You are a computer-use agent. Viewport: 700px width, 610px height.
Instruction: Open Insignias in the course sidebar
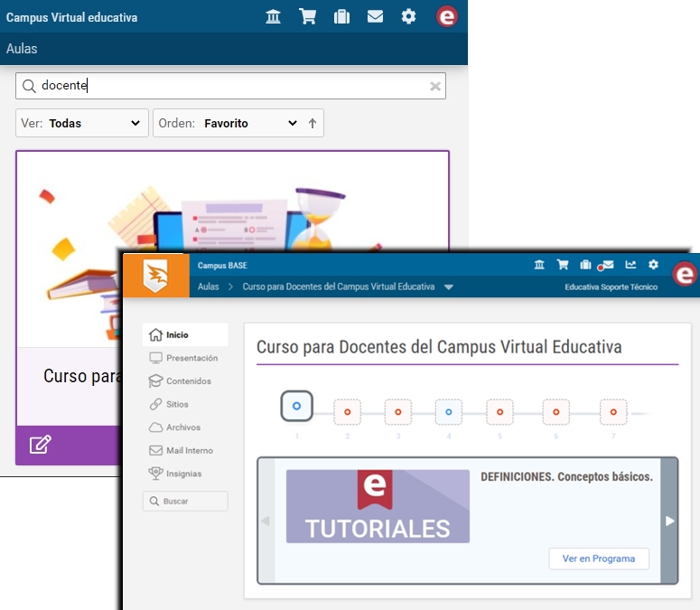point(183,474)
